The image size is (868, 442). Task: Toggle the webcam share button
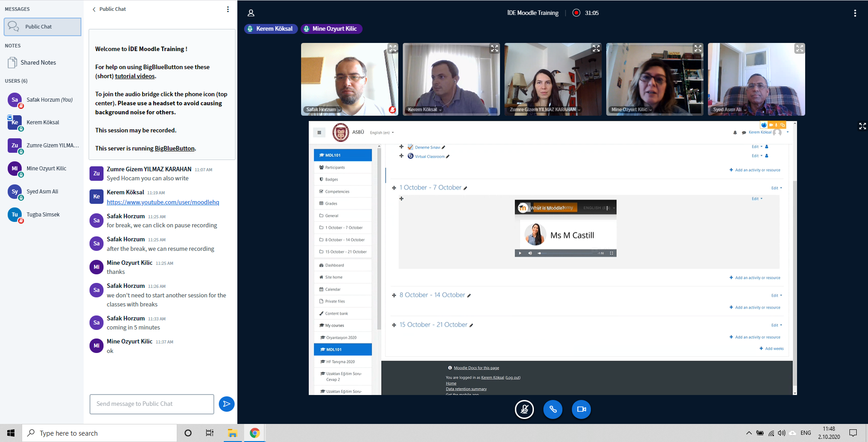click(581, 409)
